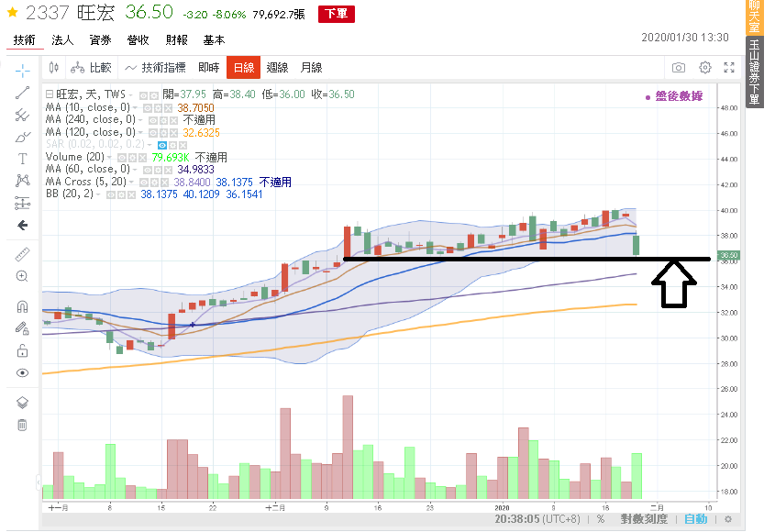Switch to 即時 realtime chart
Screen dimensions: 775x532
coord(208,68)
